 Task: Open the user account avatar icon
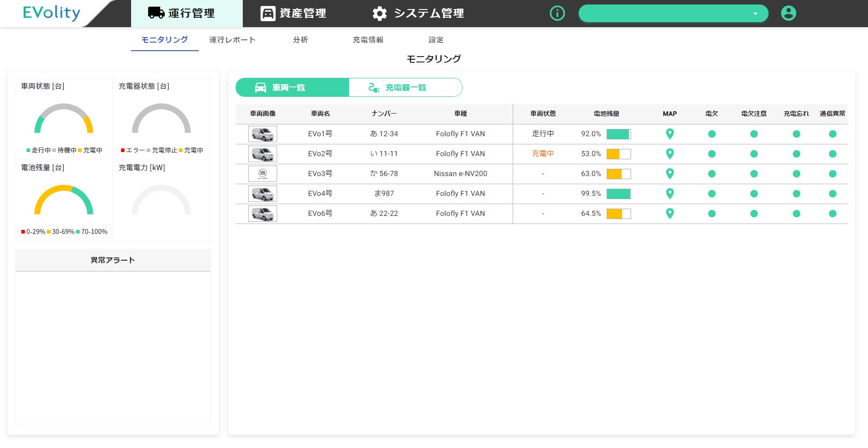(788, 13)
